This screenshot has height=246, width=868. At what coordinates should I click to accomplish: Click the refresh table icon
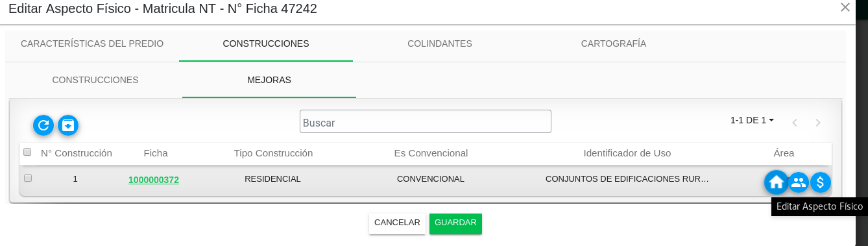point(43,125)
